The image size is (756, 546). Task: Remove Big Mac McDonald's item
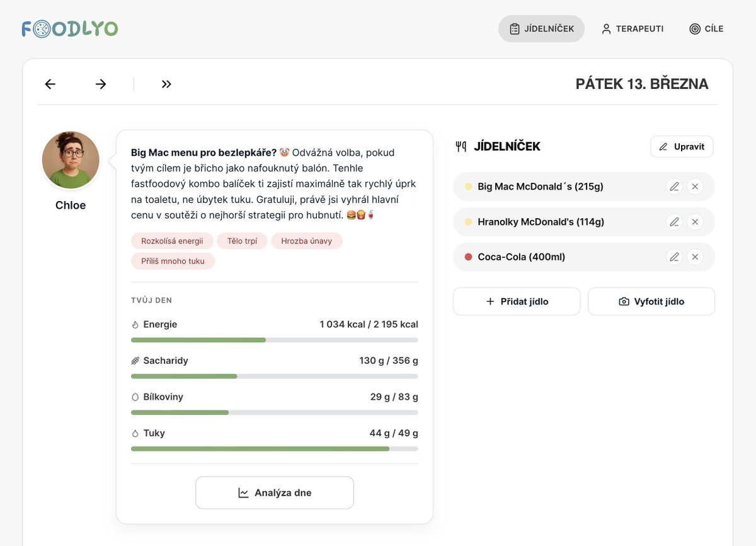click(x=695, y=187)
